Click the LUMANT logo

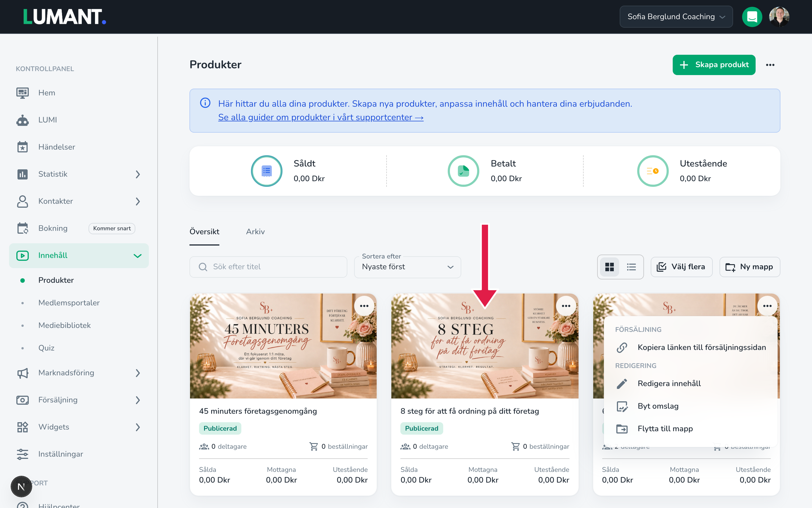(x=64, y=17)
